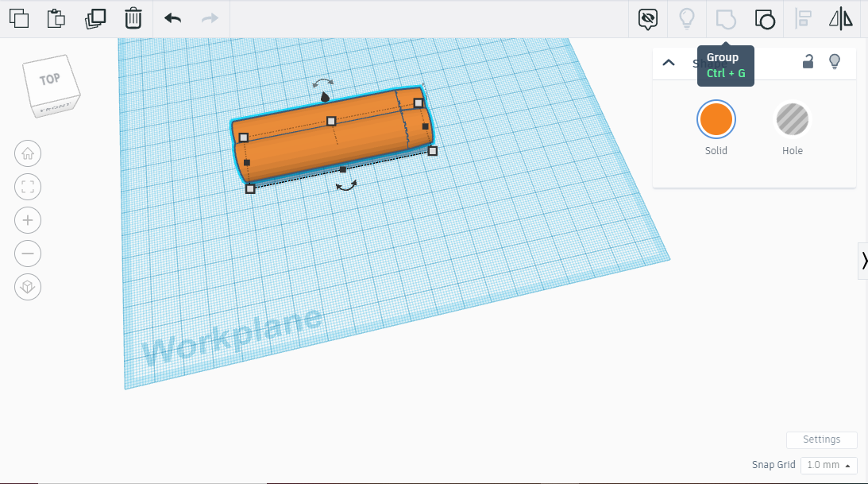
Task: Hide selected shape via panel lightbulb
Action: tap(834, 61)
